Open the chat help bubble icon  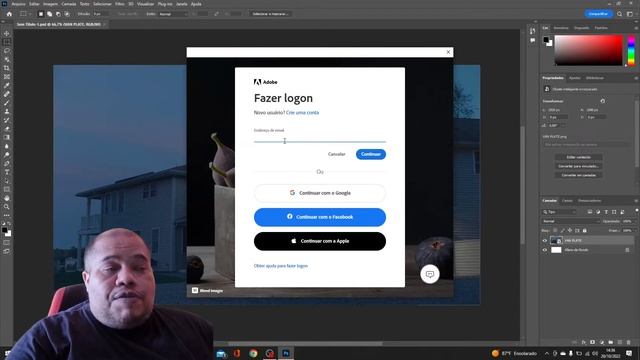tap(430, 274)
